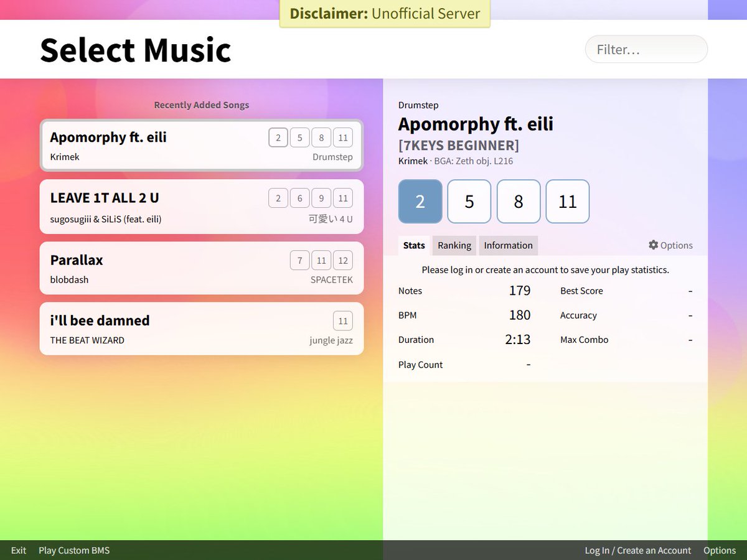Click difficulty badge 6 on LEAVE 1T ALL 2 U
This screenshot has width=747, height=560.
(299, 198)
